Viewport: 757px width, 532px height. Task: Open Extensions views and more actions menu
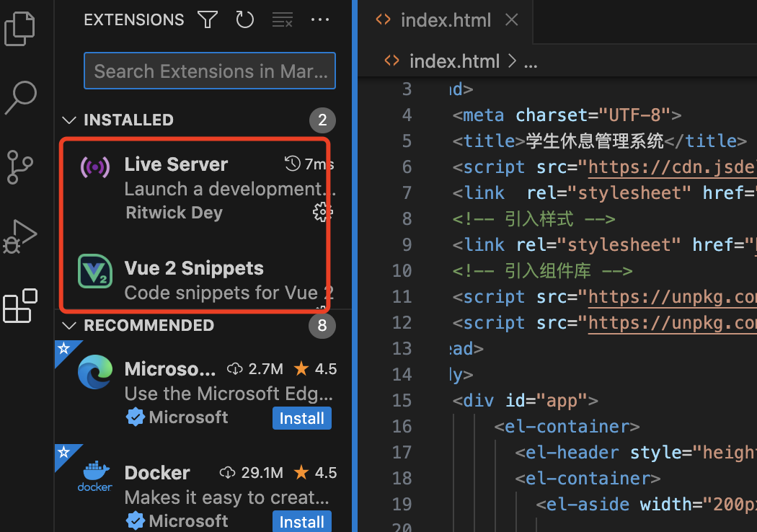[x=320, y=20]
